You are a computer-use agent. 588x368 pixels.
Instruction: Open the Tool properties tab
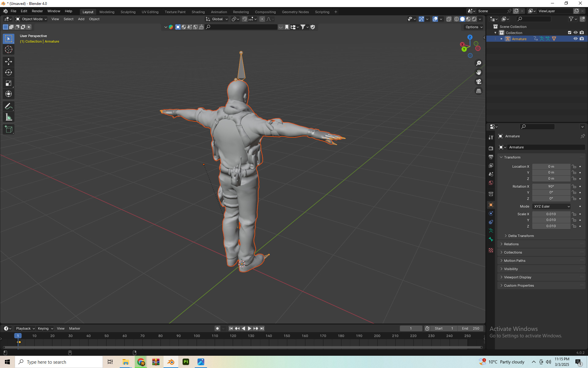(491, 137)
